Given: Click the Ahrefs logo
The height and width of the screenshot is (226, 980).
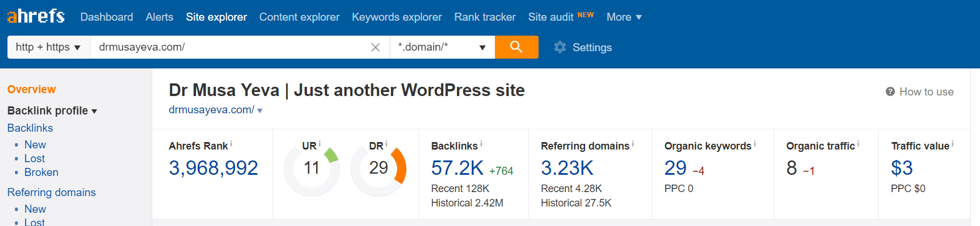Looking at the screenshot, I should 36,16.
